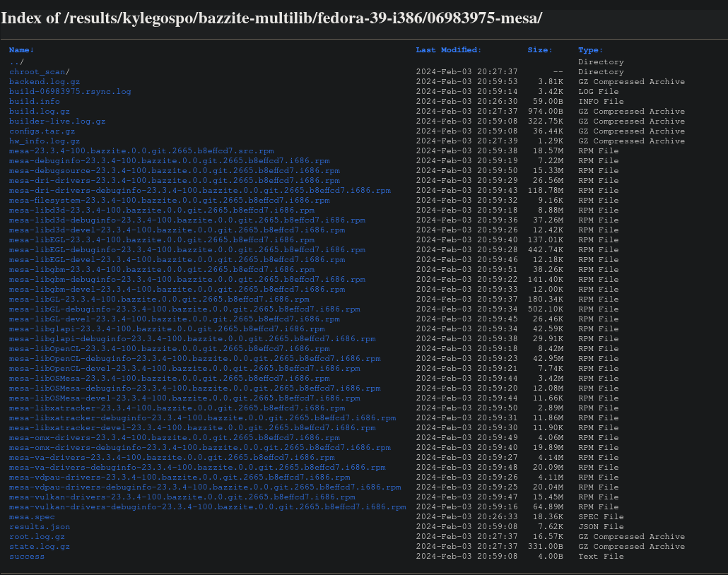728x575 pixels.
Task: Click the SPEC File type label
Action: [x=601, y=517]
